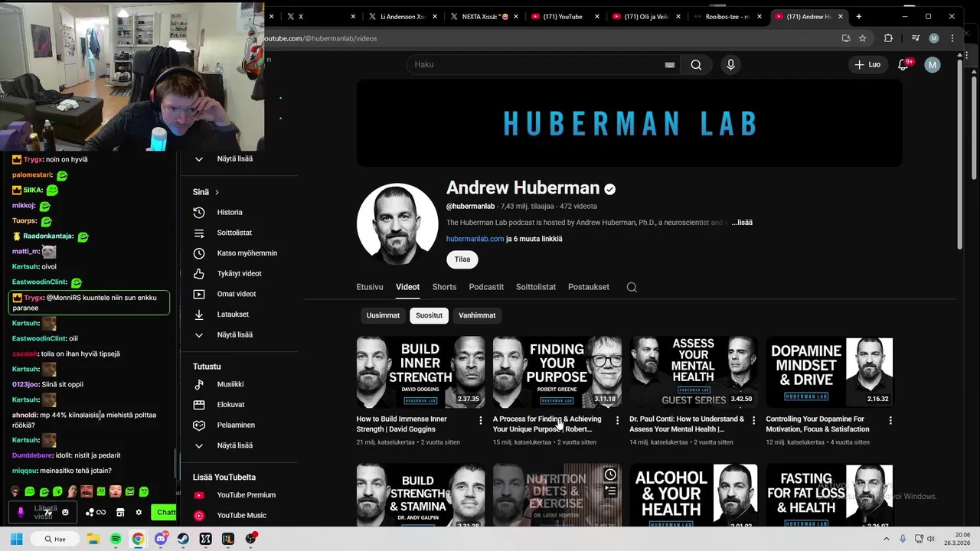Open the Build Inner Strength video thumbnail
Image resolution: width=980 pixels, height=551 pixels.
(x=420, y=372)
